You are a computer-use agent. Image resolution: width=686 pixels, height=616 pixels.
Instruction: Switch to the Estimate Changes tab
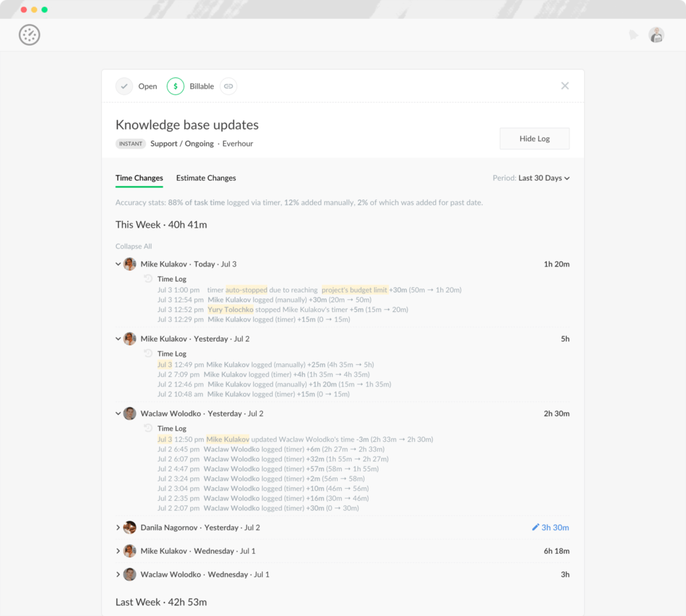tap(206, 178)
